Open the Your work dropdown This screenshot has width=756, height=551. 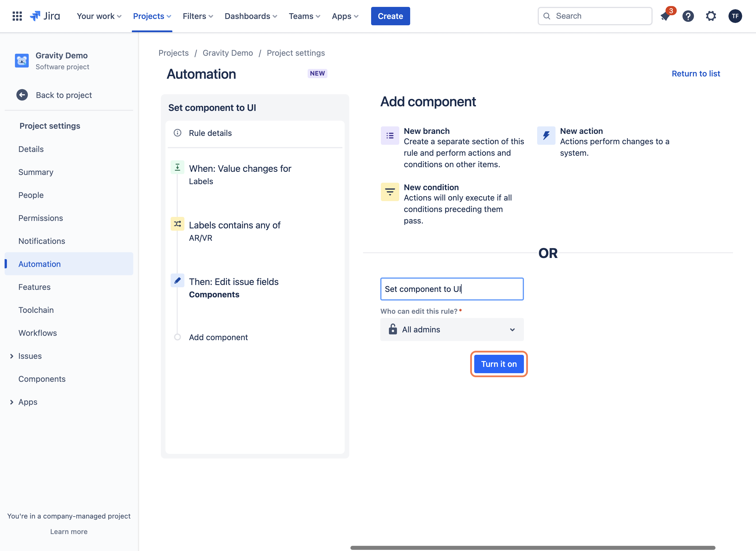(x=99, y=16)
